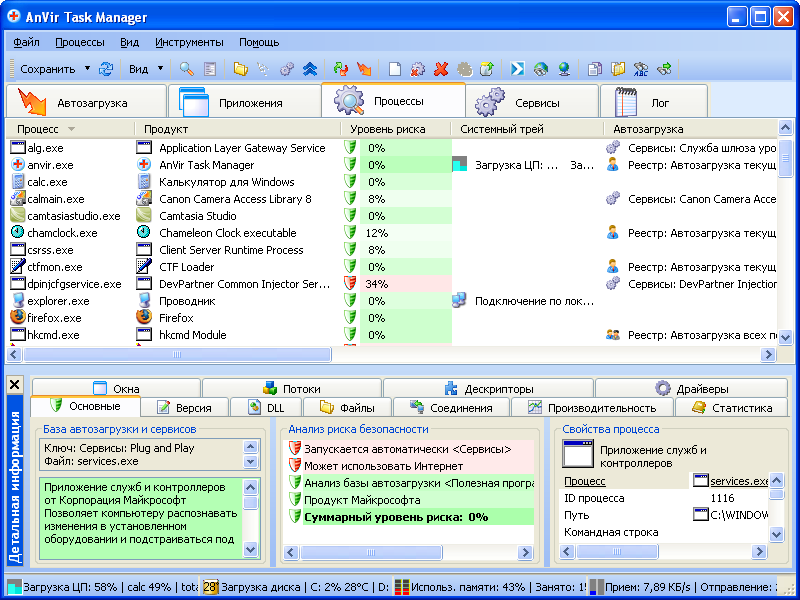Open the Инструменты menu
This screenshot has width=800, height=600.
(x=189, y=42)
